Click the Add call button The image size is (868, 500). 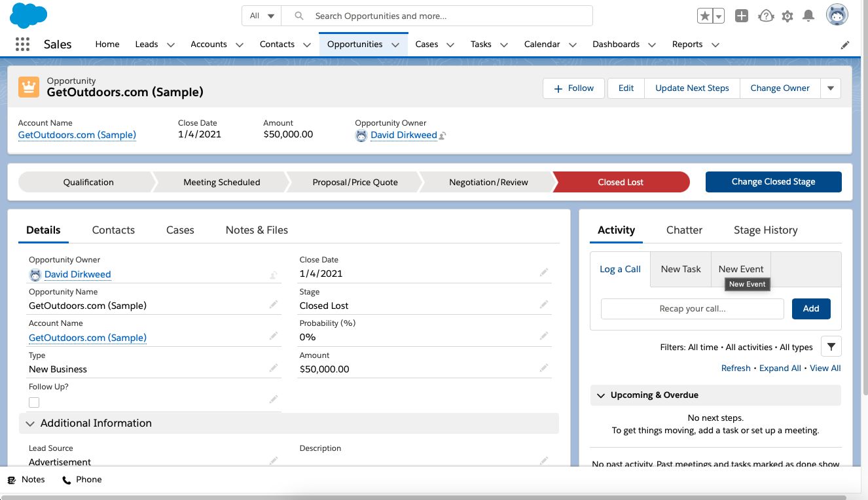[811, 309]
